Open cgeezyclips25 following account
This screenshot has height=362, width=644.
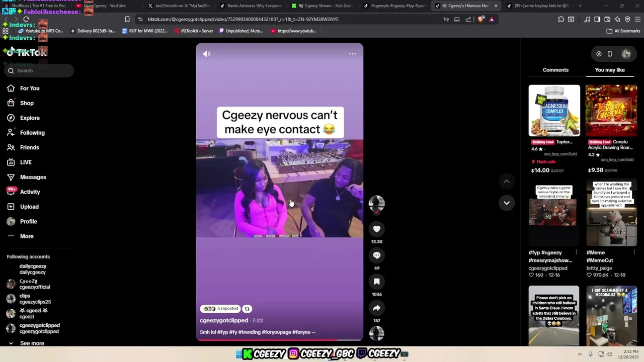tap(29, 299)
